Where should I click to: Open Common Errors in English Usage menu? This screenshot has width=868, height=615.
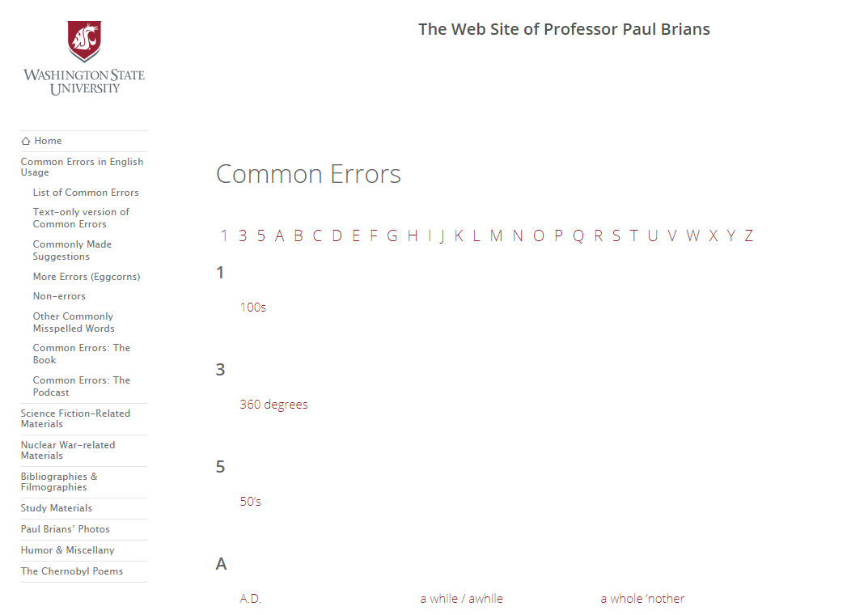click(82, 167)
